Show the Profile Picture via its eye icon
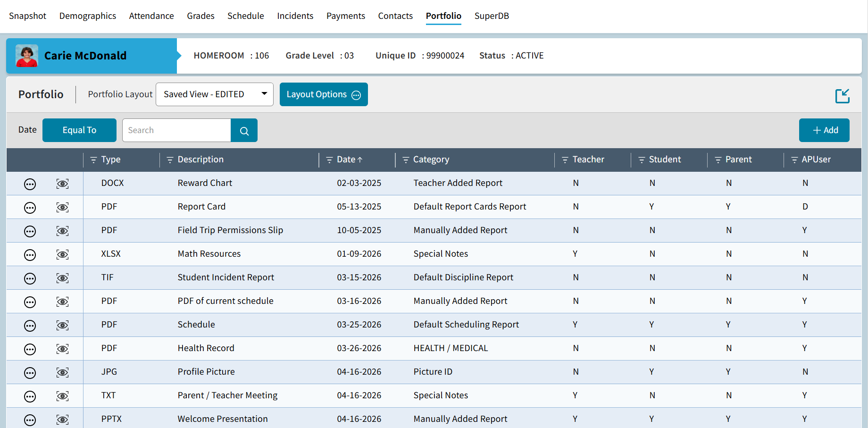This screenshot has height=428, width=868. pos(62,372)
